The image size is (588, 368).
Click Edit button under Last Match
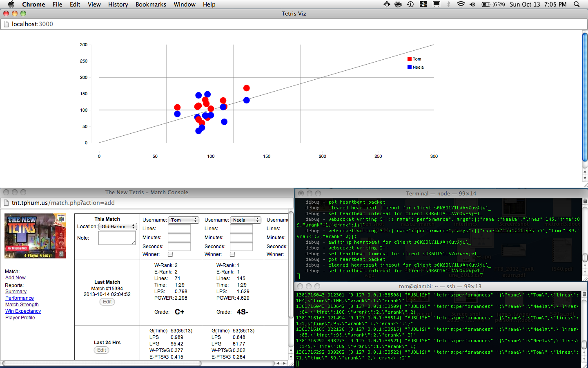tap(107, 302)
